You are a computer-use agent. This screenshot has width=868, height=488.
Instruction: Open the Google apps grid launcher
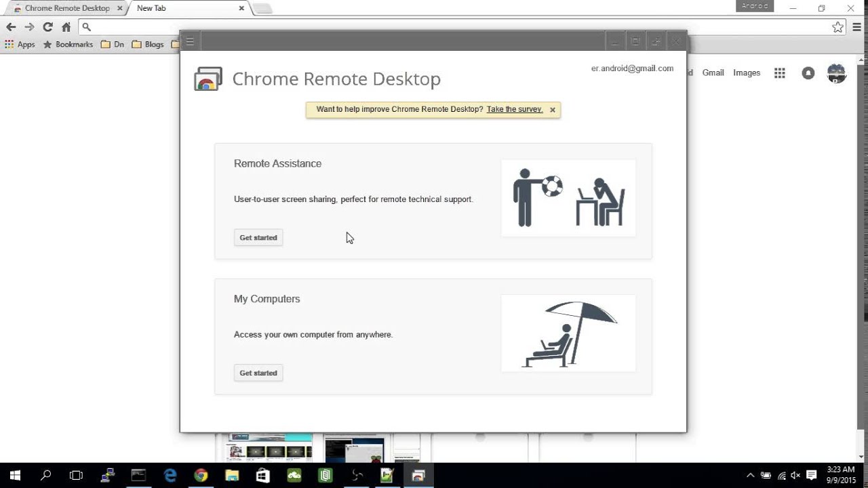pos(780,73)
